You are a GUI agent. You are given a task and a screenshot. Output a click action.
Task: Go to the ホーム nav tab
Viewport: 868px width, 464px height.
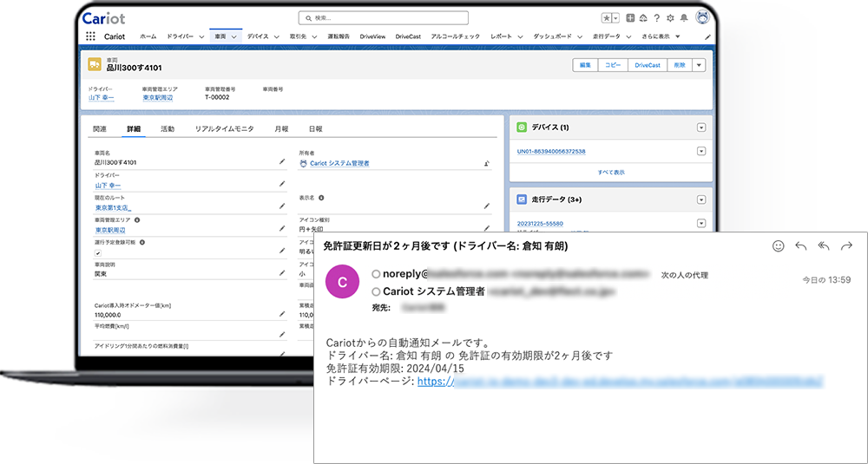click(148, 36)
